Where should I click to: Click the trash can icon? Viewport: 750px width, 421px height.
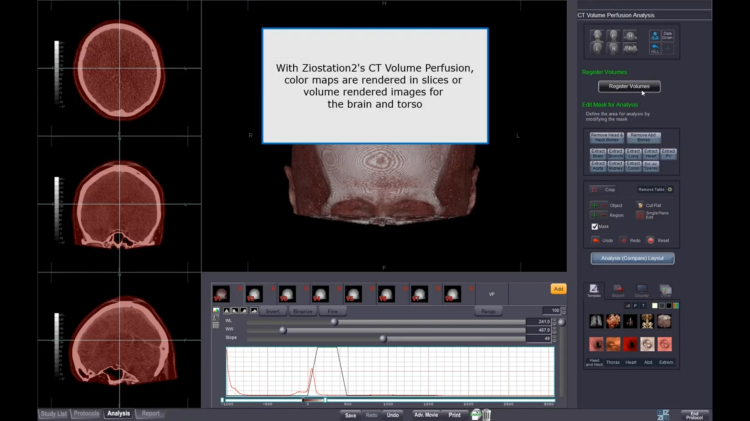click(x=486, y=415)
